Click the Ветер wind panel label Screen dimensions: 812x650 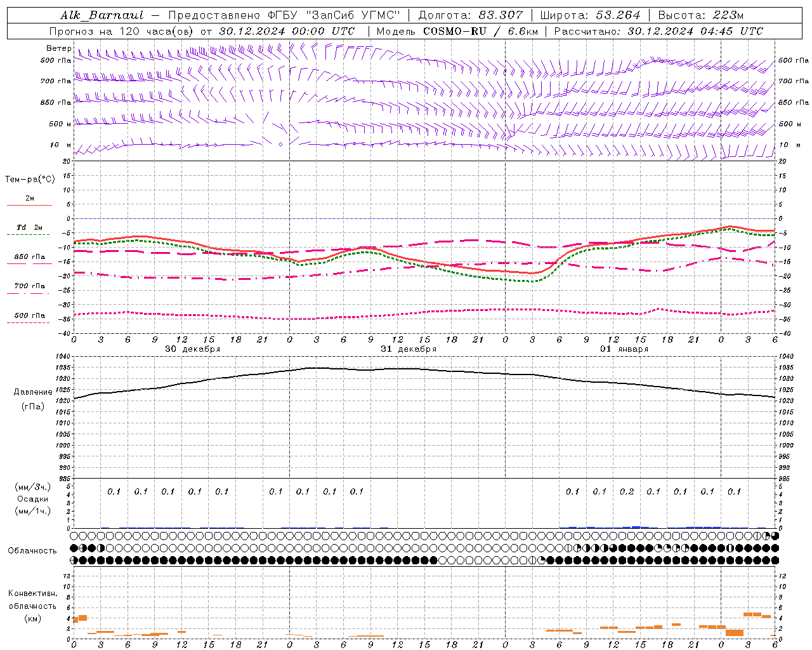58,48
